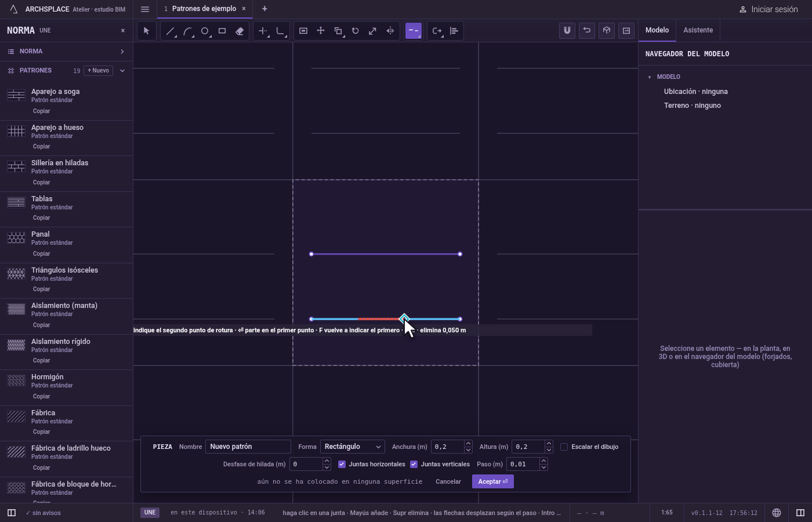Select the move tool
This screenshot has height=522, width=812.
click(x=321, y=31)
